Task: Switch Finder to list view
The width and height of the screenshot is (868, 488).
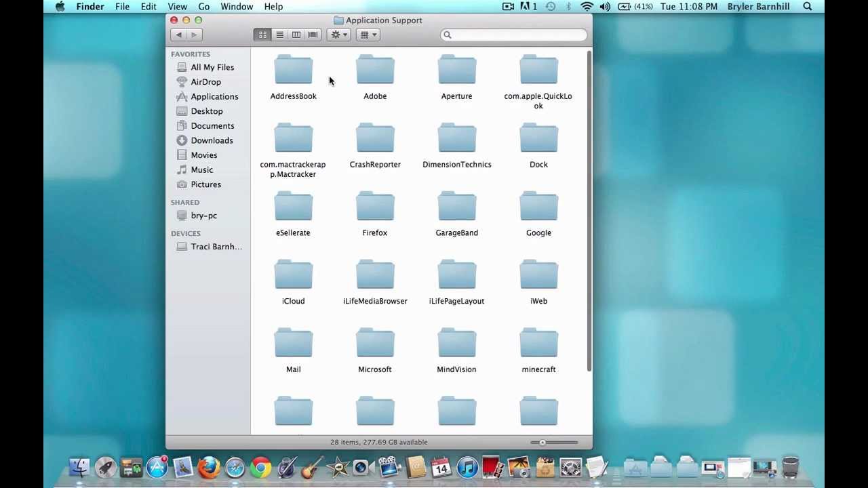Action: click(279, 35)
